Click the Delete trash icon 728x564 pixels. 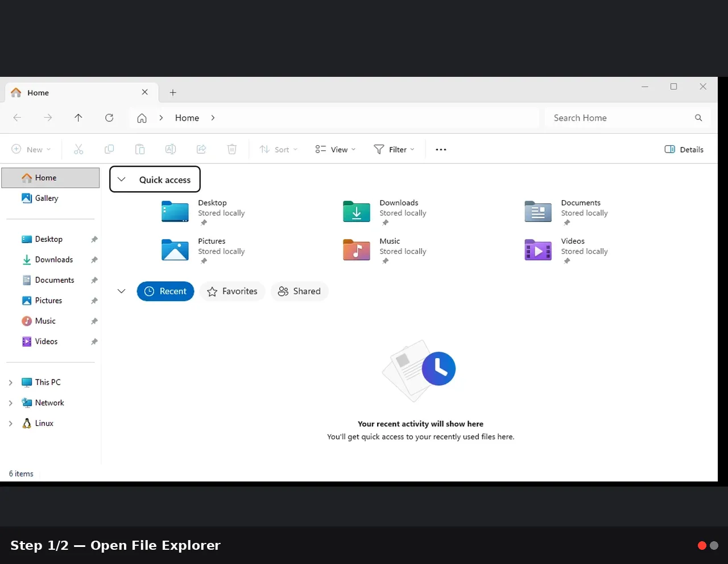(x=232, y=149)
